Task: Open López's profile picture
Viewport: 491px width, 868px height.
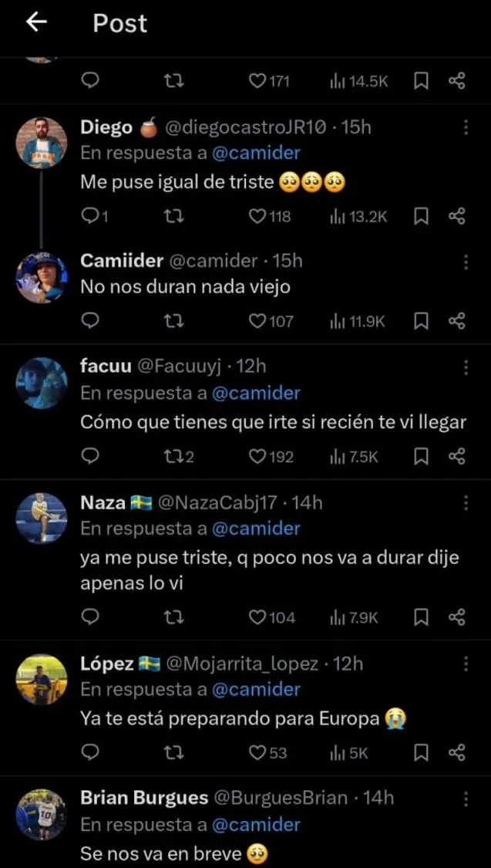Action: pyautogui.click(x=42, y=680)
